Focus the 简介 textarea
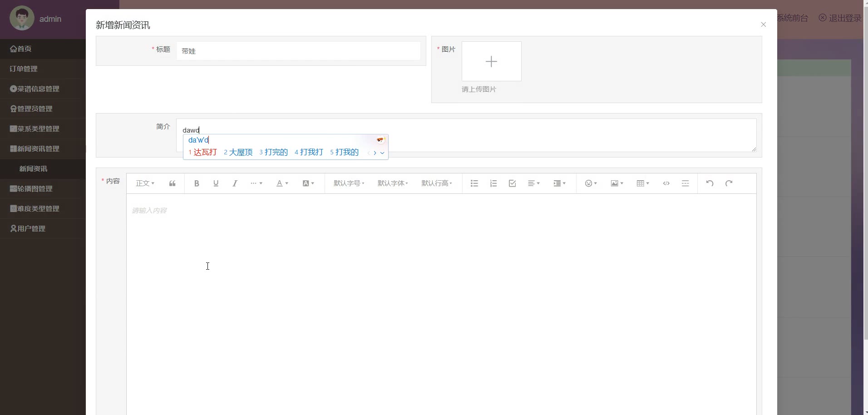 coord(466,135)
